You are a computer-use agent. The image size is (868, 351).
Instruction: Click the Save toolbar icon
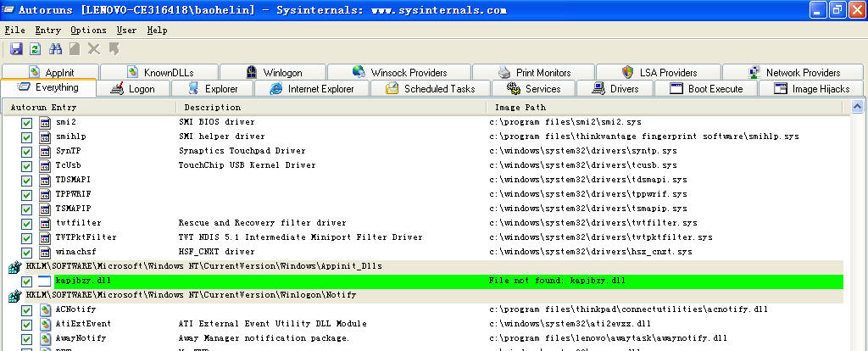16,48
